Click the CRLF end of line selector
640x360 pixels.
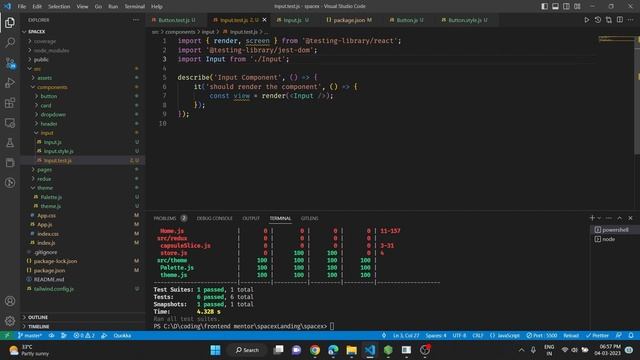coord(478,336)
